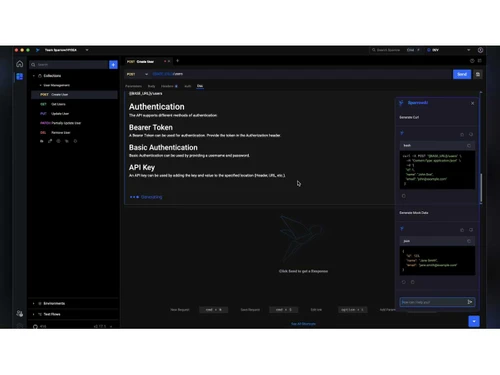Click the request URL input field
The height and width of the screenshot is (375, 500).
[x=300, y=74]
